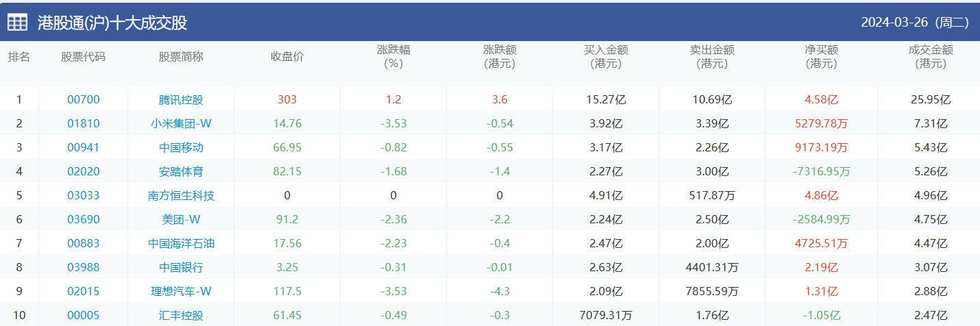Click stock code 00883

(x=84, y=243)
